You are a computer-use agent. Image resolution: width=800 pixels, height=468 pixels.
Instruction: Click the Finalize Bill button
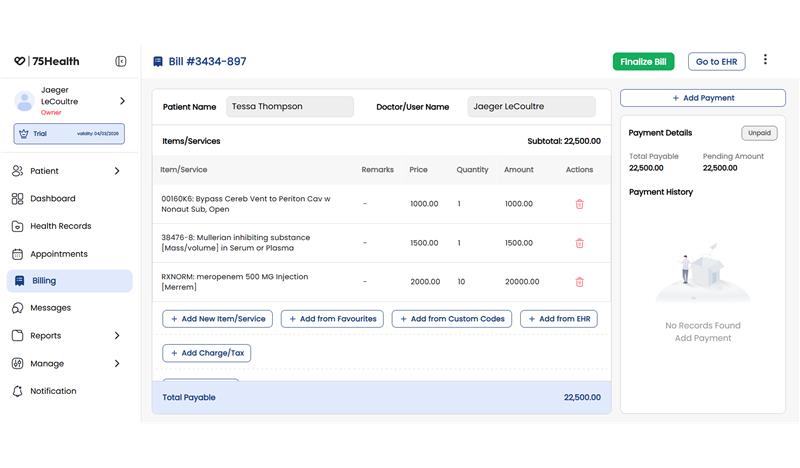tap(643, 62)
